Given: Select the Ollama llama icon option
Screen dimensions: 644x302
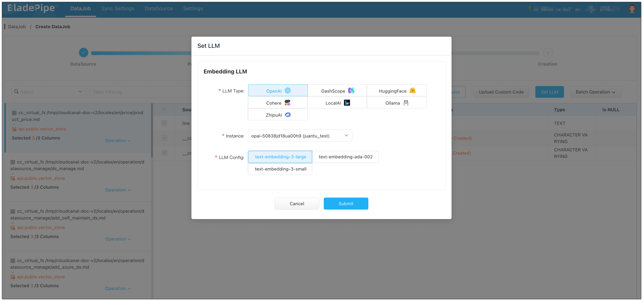Looking at the screenshot, I should [406, 103].
